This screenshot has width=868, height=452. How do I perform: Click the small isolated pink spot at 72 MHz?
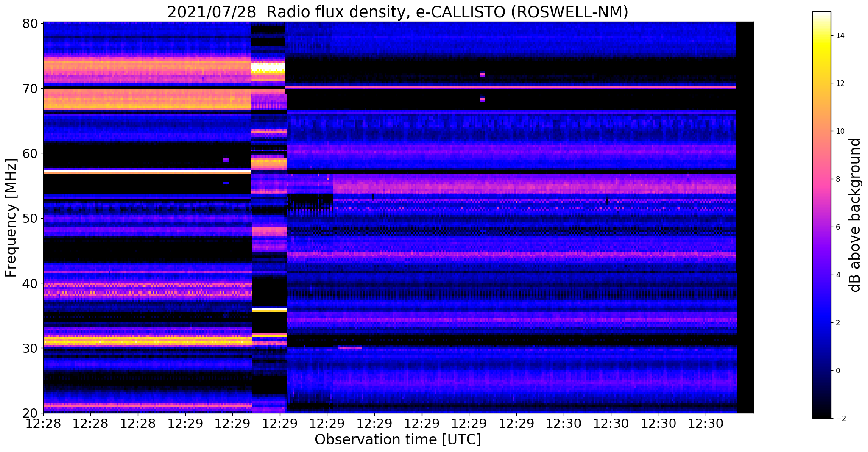pyautogui.click(x=482, y=75)
